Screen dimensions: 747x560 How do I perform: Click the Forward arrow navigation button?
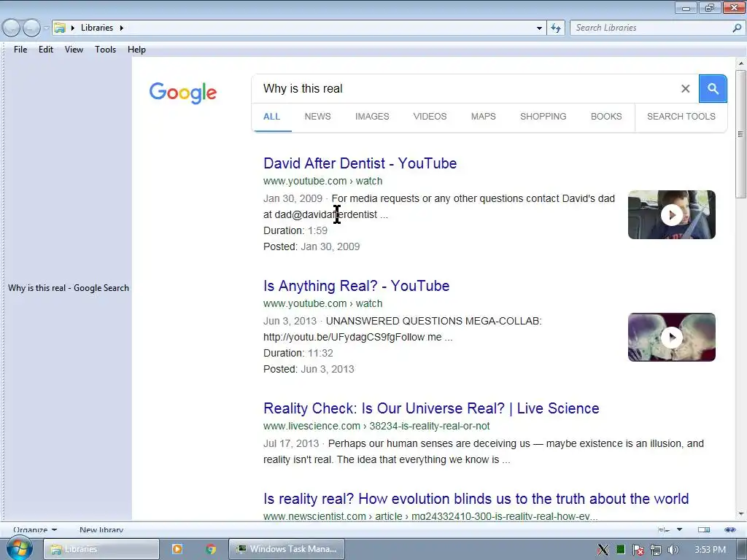click(32, 28)
